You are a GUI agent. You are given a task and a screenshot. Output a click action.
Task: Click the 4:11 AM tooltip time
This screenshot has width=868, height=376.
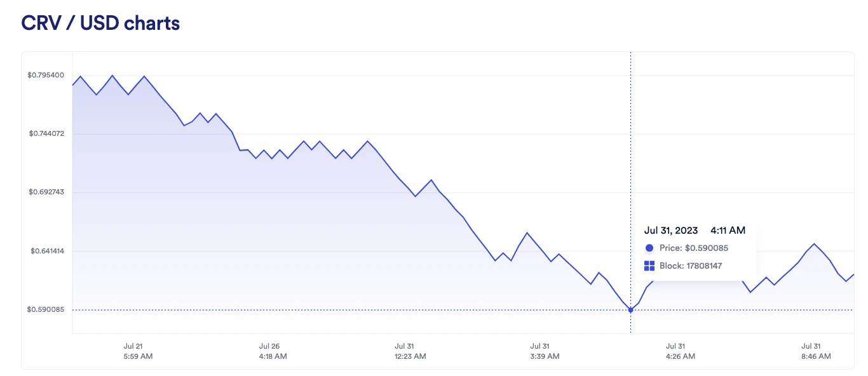pyautogui.click(x=728, y=231)
